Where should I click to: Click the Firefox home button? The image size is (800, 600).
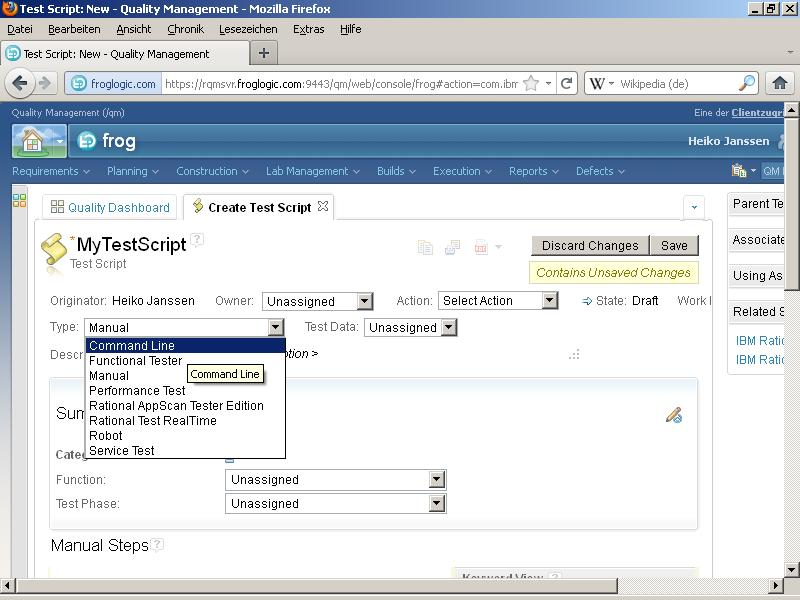(780, 84)
